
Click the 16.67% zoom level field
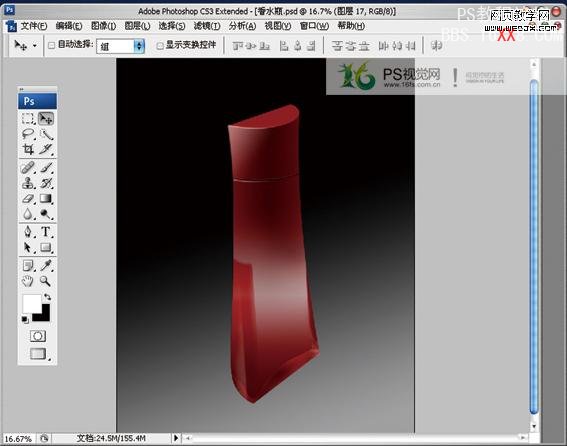click(x=18, y=439)
